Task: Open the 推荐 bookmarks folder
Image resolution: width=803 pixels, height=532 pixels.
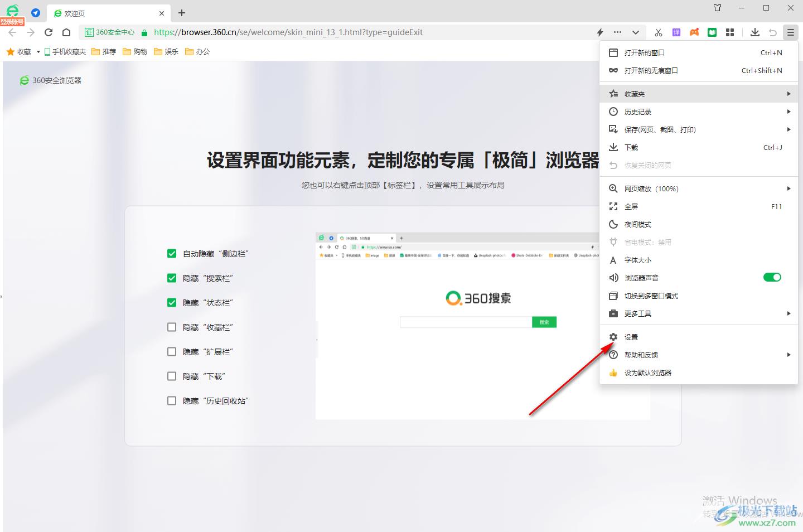Action: pos(104,52)
